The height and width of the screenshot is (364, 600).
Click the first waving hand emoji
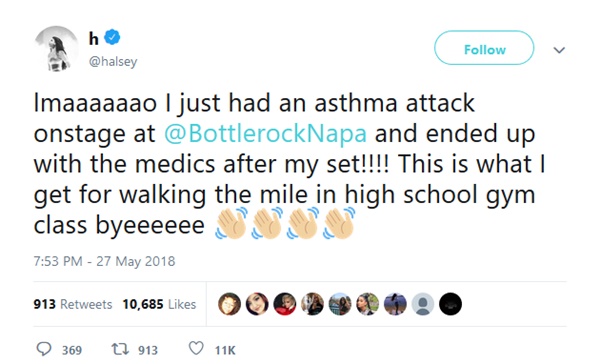pos(232,224)
